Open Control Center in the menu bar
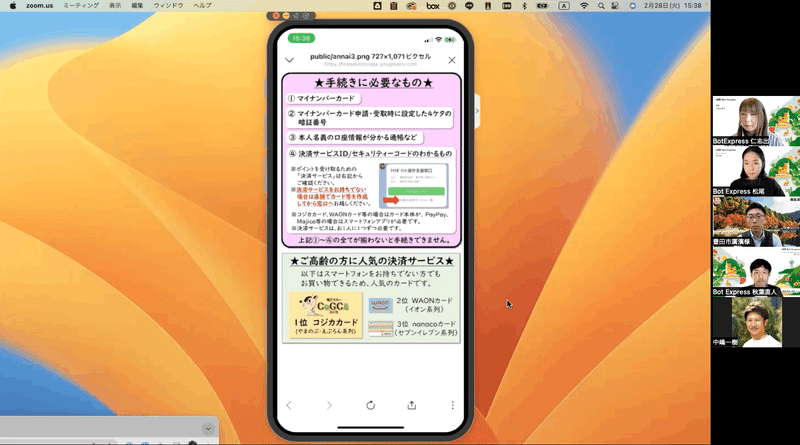Viewport: 800px width, 445px height. [x=615, y=6]
